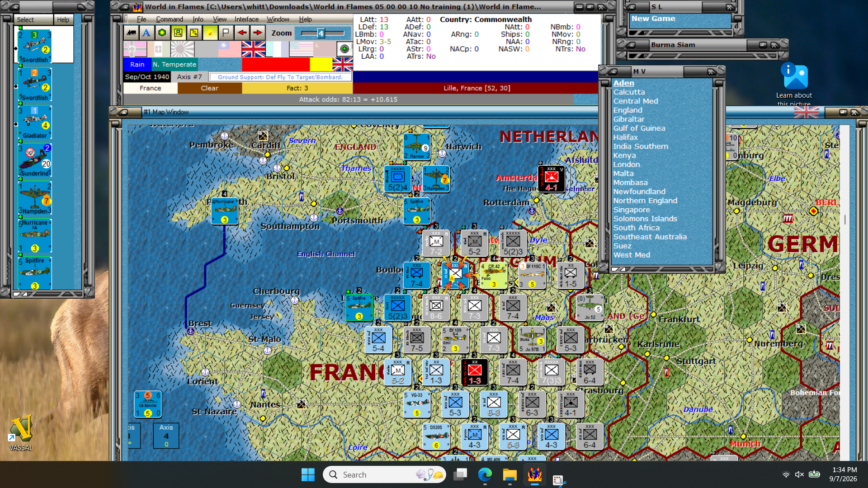This screenshot has width=868, height=488.
Task: Select Hurricane fighter in units panel
Action: pos(35,236)
